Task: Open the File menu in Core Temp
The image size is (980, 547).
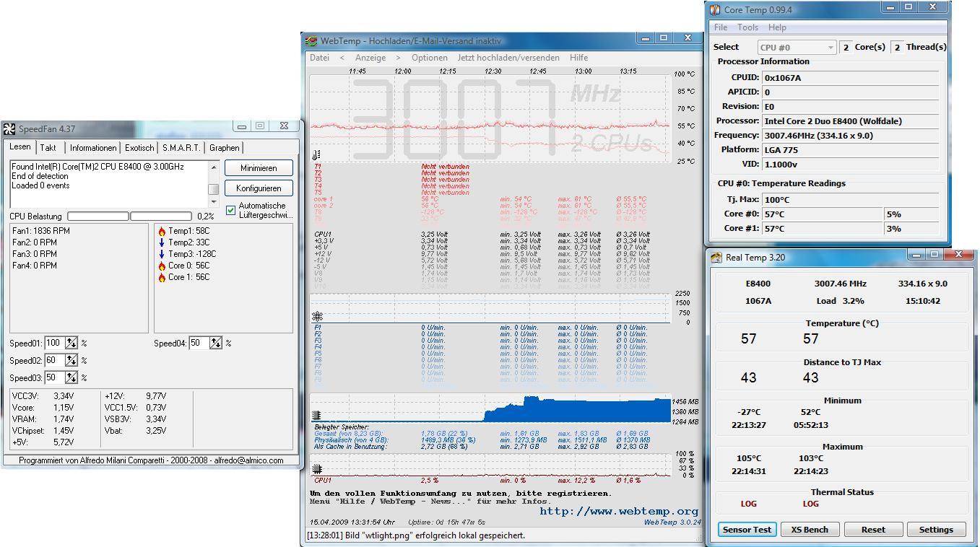Action: click(721, 27)
